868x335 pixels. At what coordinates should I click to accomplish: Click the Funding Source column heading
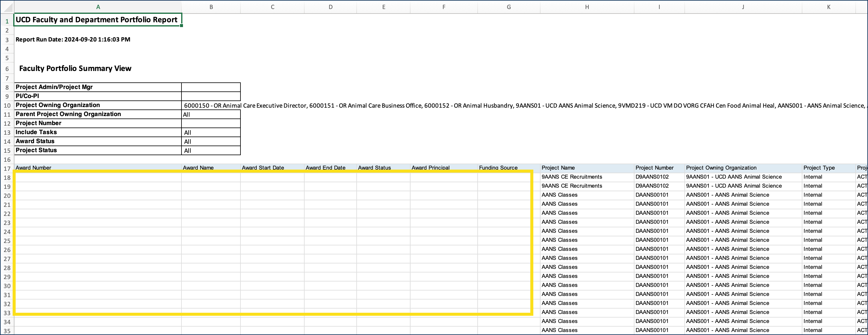[498, 168]
